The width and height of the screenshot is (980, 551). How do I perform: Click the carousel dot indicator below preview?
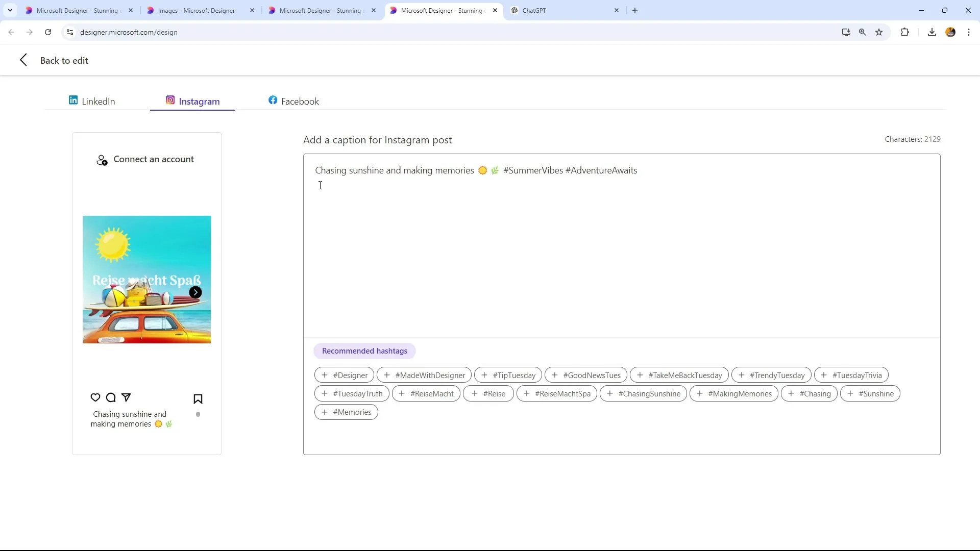pos(198,414)
